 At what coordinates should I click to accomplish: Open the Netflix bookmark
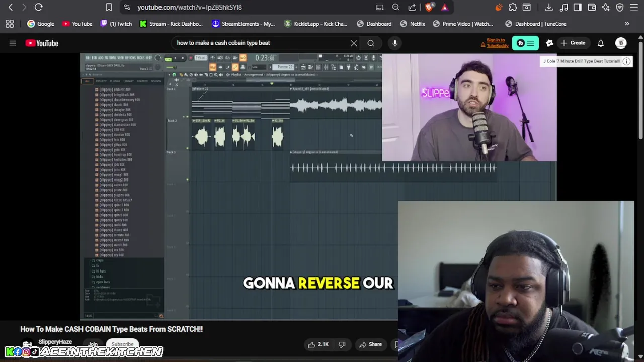tap(413, 24)
